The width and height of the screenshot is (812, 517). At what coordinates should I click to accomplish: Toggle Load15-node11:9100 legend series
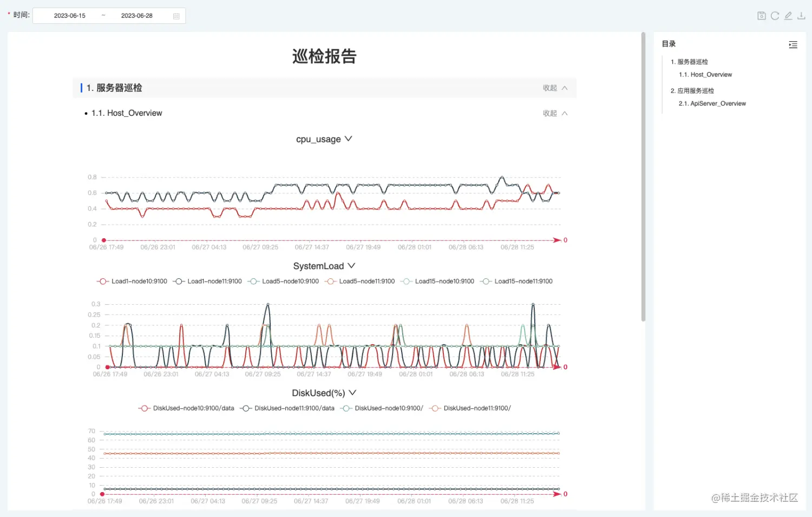[516, 281]
